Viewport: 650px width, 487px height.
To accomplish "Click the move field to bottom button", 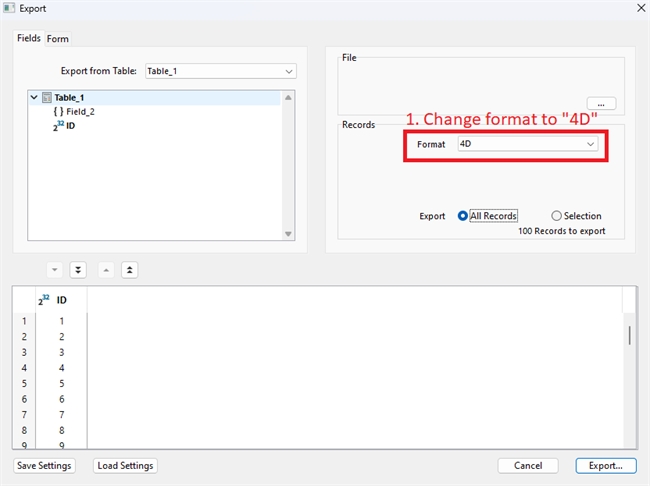I will click(x=78, y=270).
